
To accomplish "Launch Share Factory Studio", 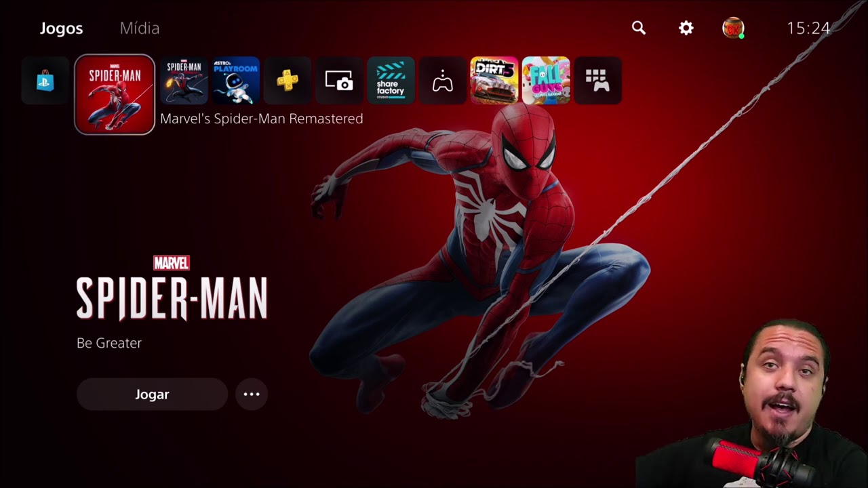I will (391, 81).
